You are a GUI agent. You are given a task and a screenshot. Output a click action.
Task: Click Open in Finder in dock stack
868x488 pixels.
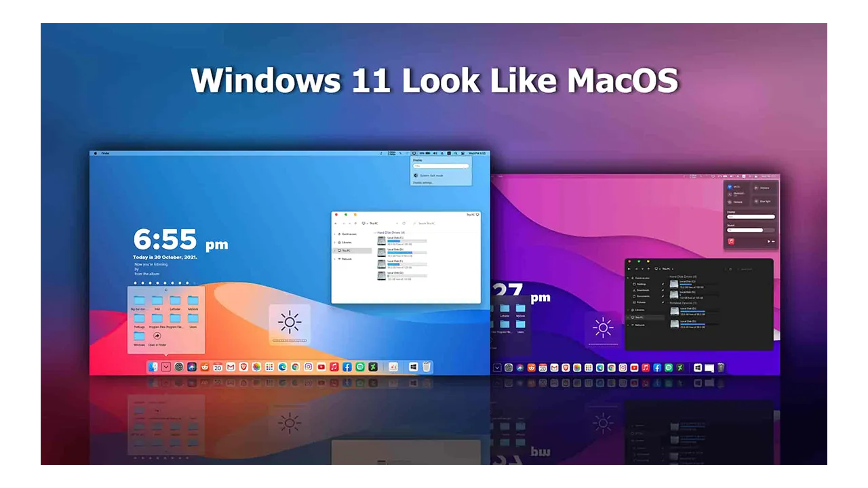pyautogui.click(x=157, y=338)
